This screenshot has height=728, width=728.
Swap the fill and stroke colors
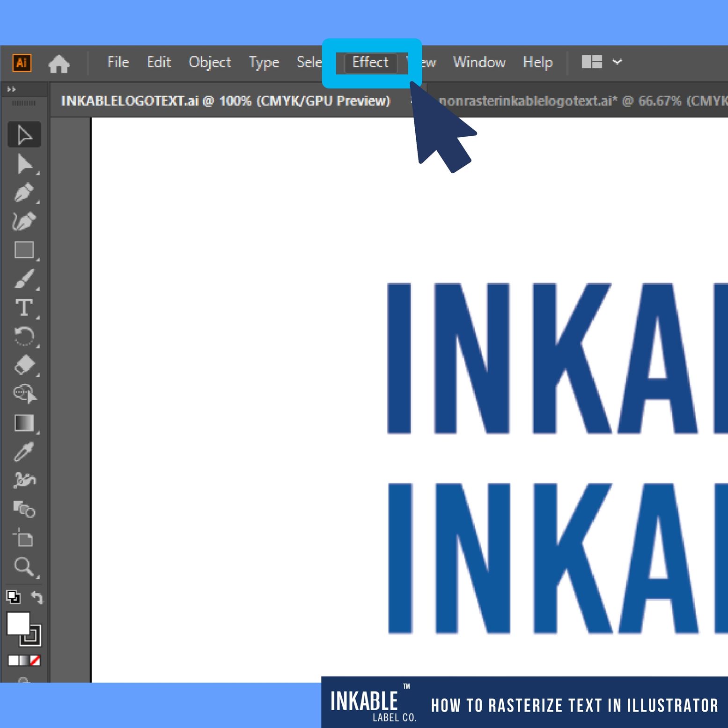(37, 597)
